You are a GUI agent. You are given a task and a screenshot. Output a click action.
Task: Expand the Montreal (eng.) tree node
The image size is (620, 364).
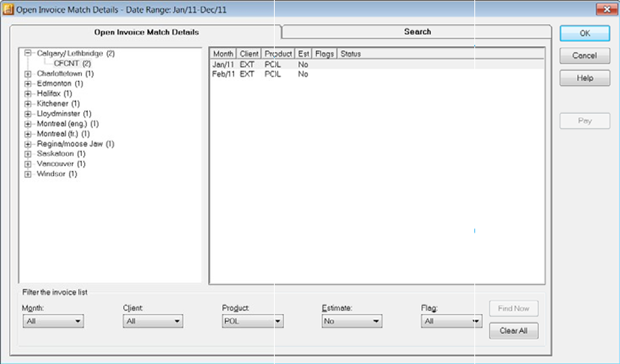(x=28, y=124)
